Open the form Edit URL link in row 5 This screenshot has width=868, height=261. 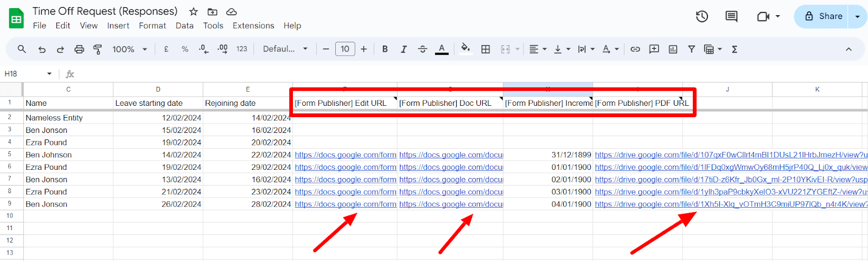point(346,155)
